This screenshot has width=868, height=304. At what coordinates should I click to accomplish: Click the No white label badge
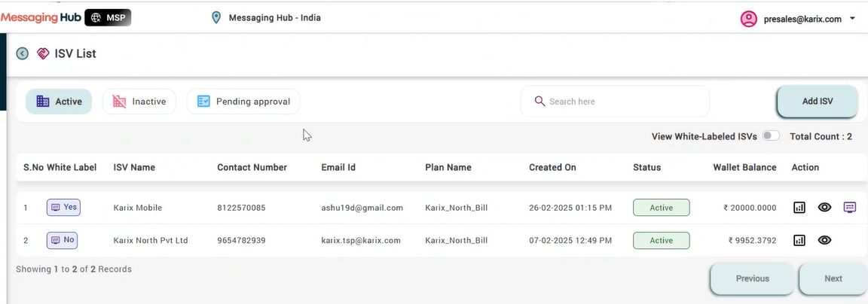[x=62, y=240]
